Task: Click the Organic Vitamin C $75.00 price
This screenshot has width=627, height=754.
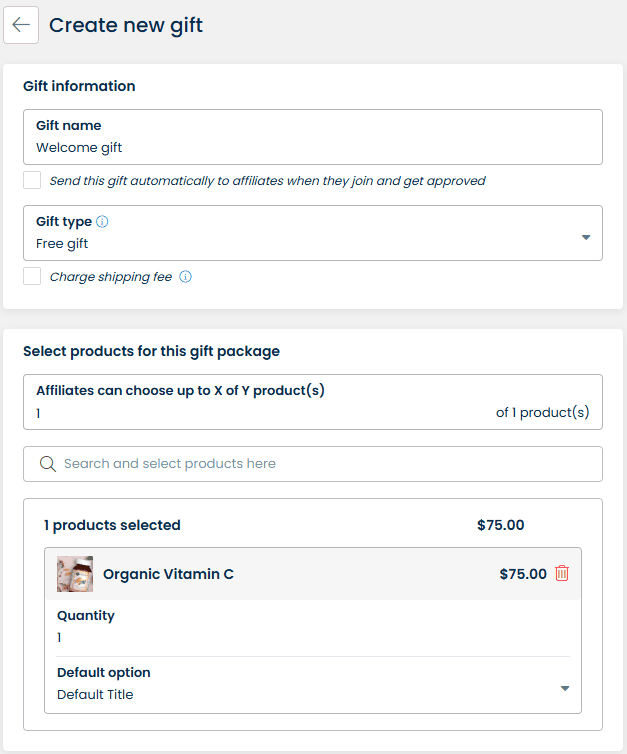Action: click(523, 574)
